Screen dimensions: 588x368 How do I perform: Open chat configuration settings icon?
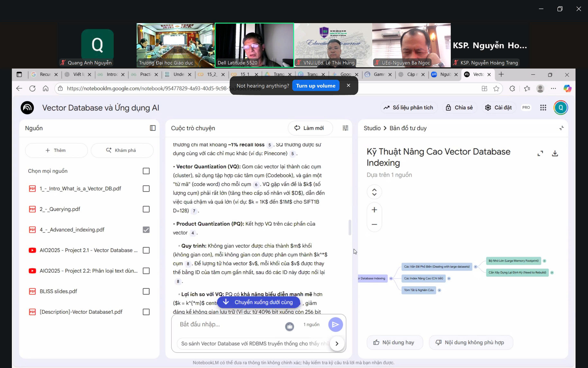point(345,128)
